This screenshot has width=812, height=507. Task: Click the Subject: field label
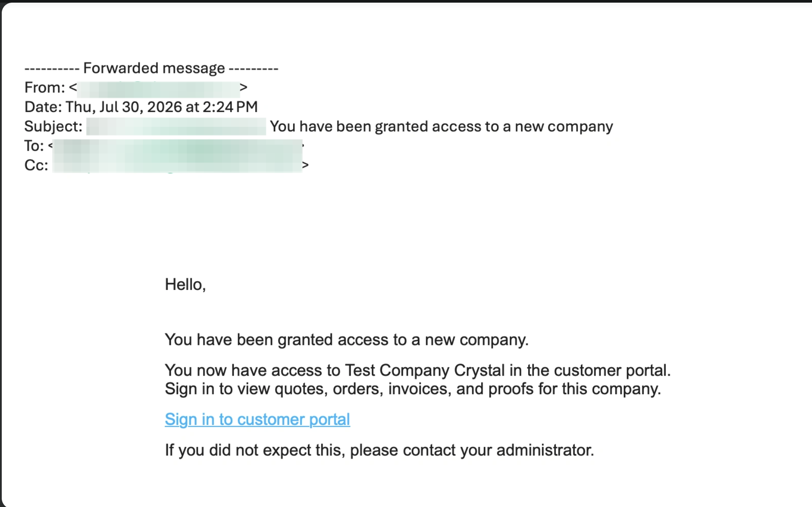53,127
